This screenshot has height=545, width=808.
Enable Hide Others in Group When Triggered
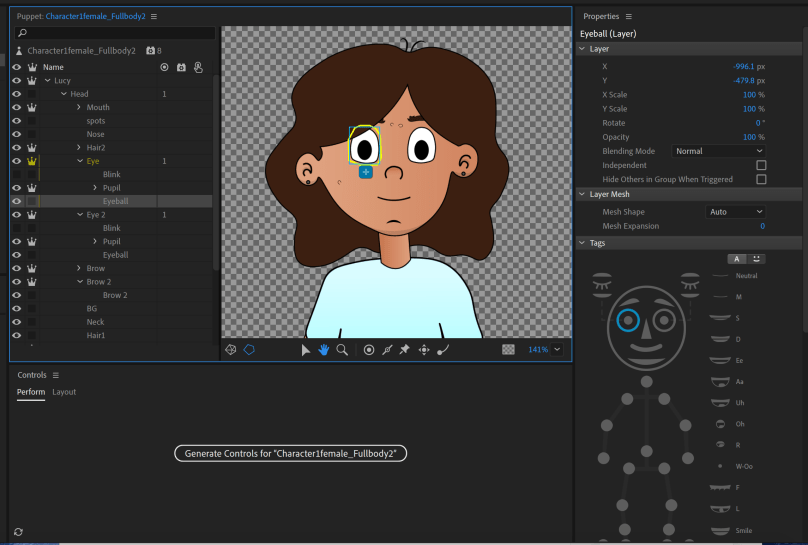point(761,179)
